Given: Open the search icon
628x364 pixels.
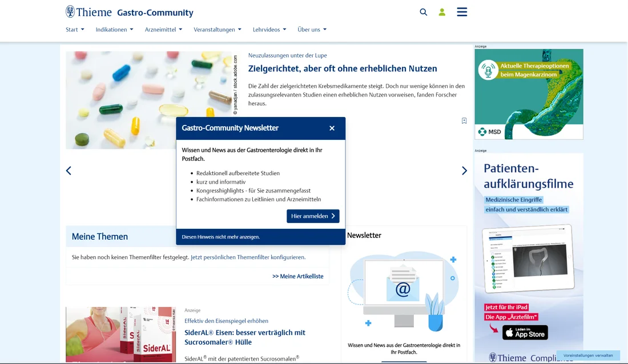Looking at the screenshot, I should coord(423,11).
